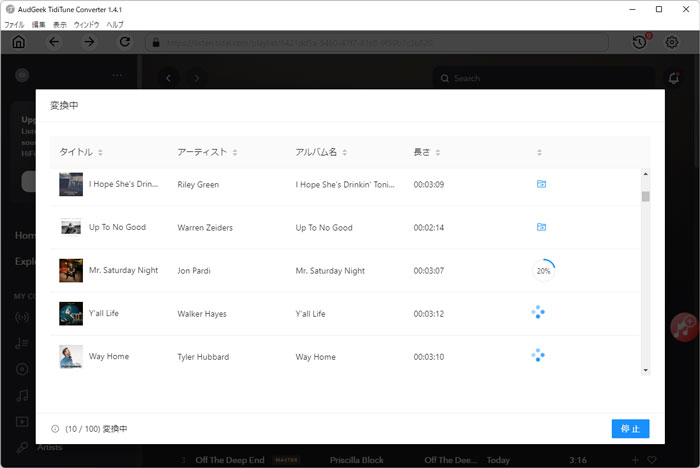
Task: Click the title Way Home
Action: pos(109,356)
